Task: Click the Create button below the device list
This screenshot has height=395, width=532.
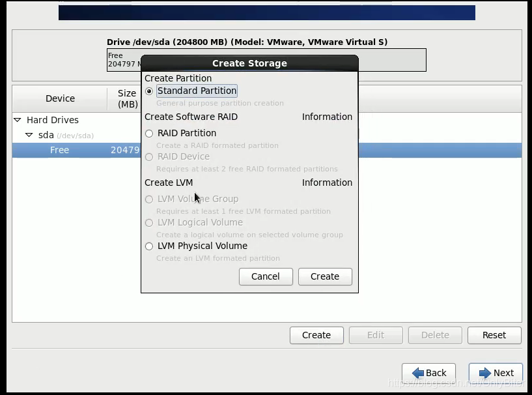Action: click(316, 335)
